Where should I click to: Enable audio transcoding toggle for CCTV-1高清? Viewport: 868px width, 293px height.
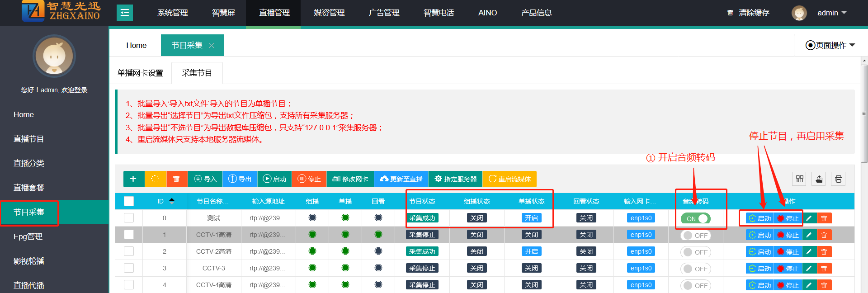click(696, 235)
